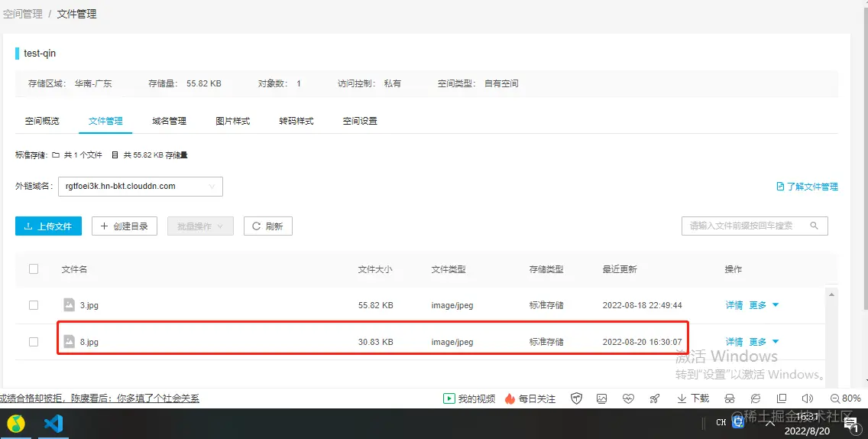
Task: Click the 8.jpg file name
Action: pyautogui.click(x=89, y=341)
